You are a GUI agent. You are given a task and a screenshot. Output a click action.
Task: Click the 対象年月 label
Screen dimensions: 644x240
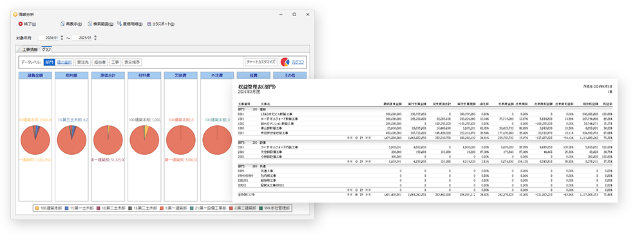[23, 38]
